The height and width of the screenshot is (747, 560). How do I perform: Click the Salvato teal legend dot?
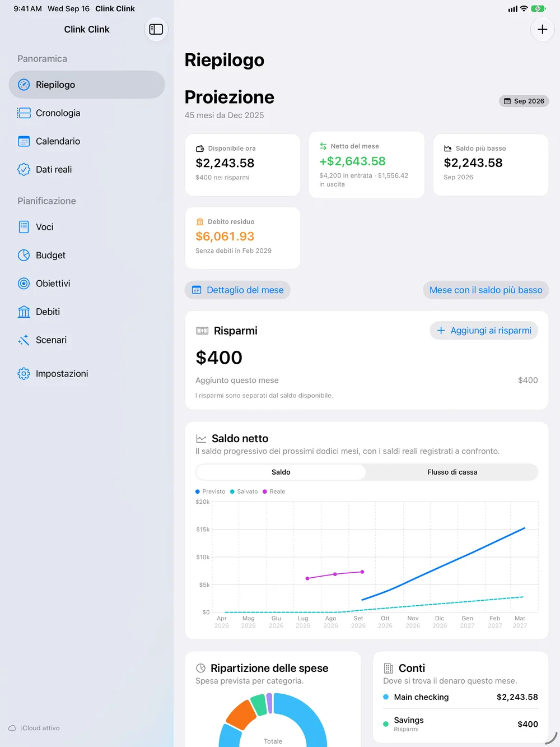(232, 491)
